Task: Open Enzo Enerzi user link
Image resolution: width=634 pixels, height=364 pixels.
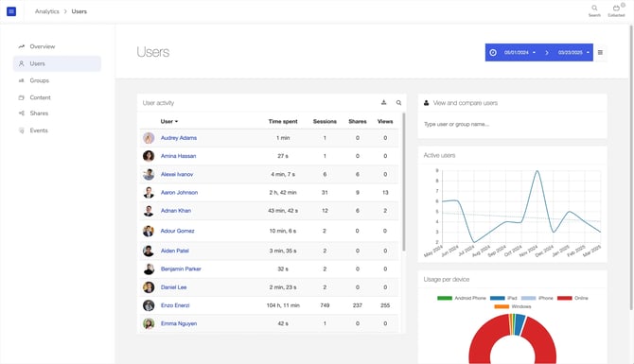Action: point(175,305)
